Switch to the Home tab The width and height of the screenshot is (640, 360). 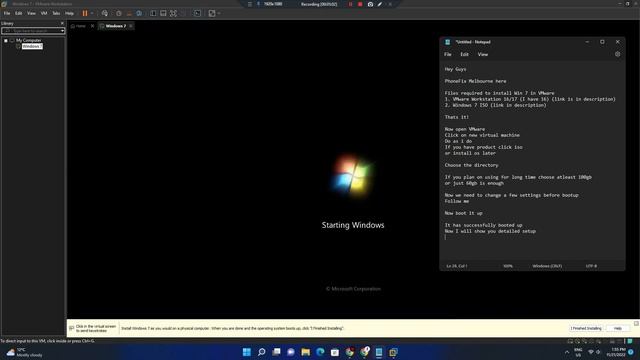80,26
